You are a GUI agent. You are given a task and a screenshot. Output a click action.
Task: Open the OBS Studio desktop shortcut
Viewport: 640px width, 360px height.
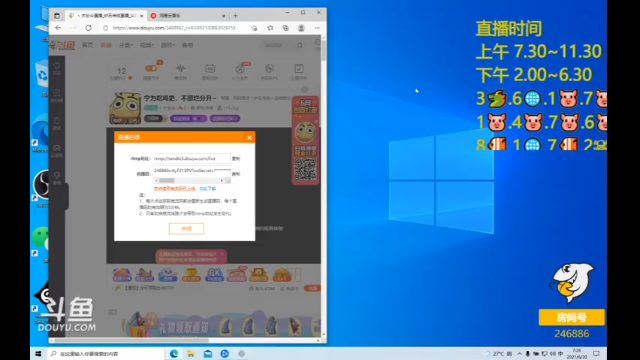42,188
